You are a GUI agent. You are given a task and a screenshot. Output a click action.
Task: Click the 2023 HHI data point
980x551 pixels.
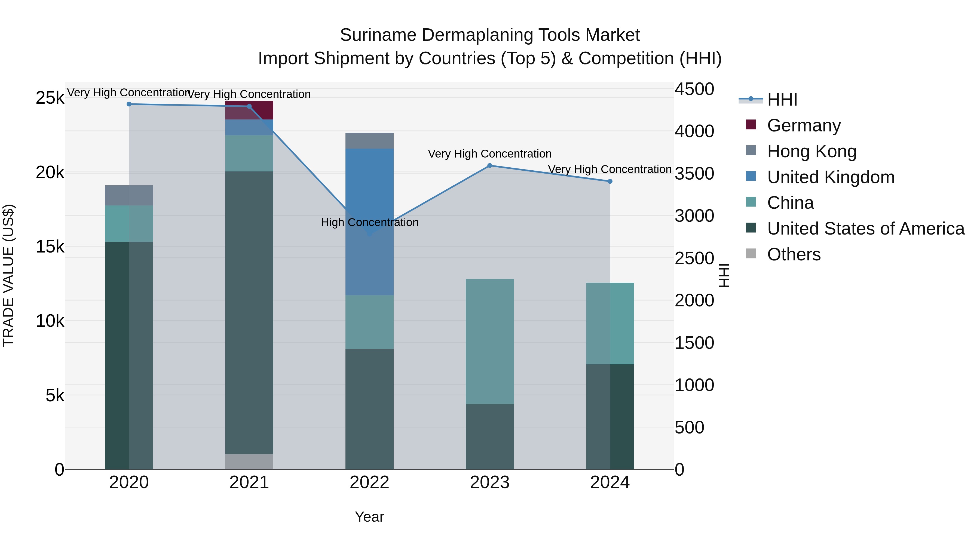pos(490,166)
